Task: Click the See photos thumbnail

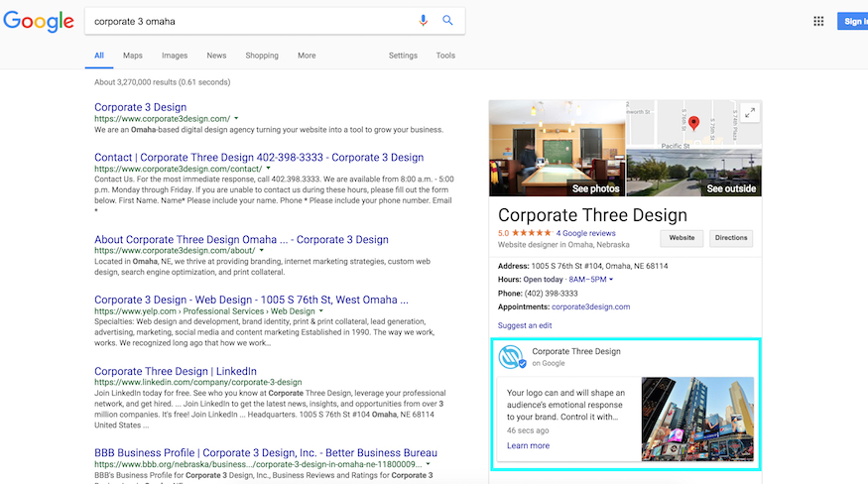Action: (x=557, y=149)
